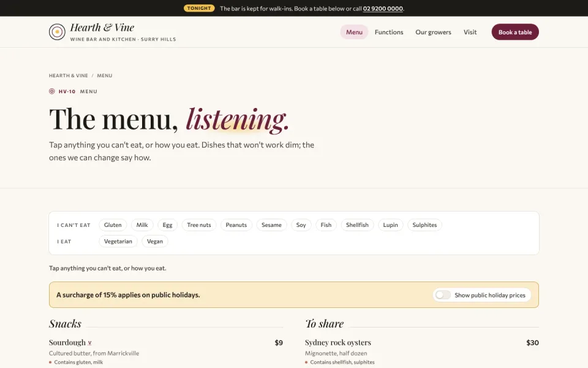Screen dimensions: 588x368
Task: Click 'Contains gluten, milk' allergen note
Action: (x=78, y=362)
